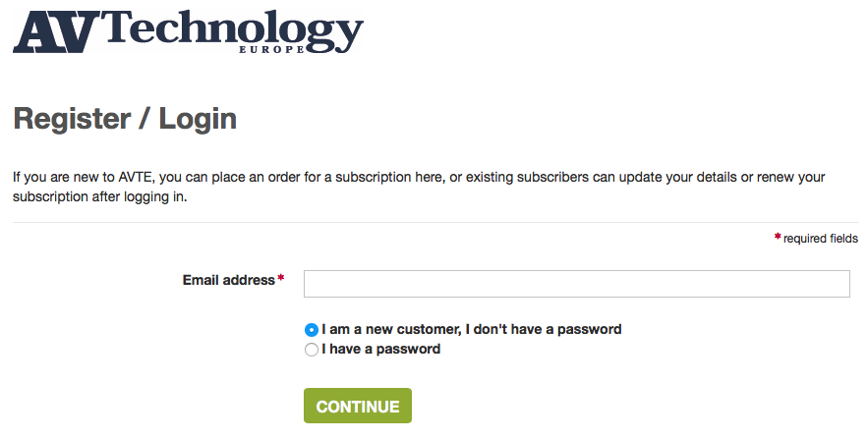Focus the Email address input field
This screenshot has height=439, width=868.
pyautogui.click(x=577, y=284)
